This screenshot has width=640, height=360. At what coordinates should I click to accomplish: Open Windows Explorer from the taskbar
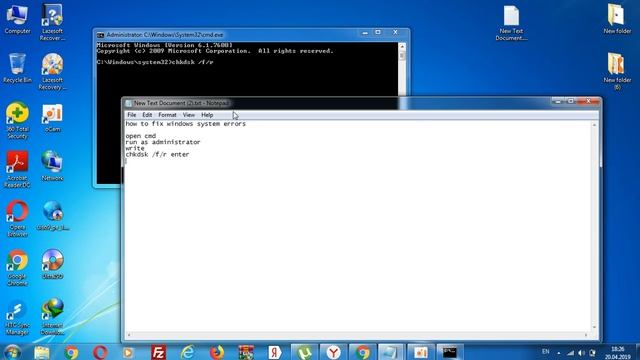click(42, 352)
